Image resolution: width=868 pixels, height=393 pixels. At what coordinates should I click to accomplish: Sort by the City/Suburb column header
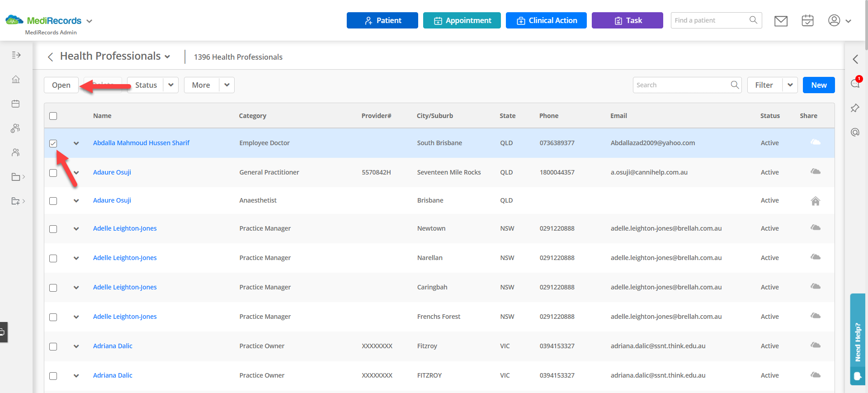pyautogui.click(x=435, y=116)
